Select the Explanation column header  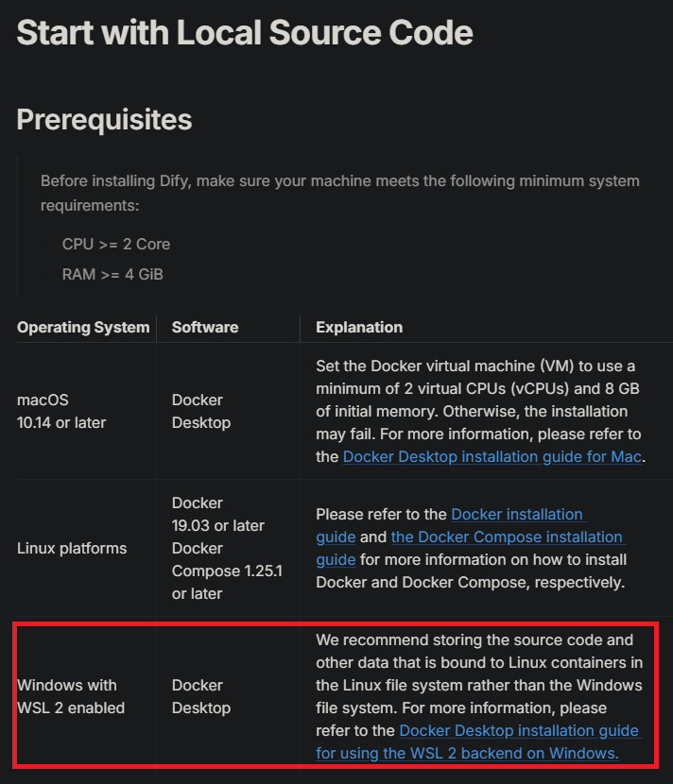pyautogui.click(x=359, y=328)
